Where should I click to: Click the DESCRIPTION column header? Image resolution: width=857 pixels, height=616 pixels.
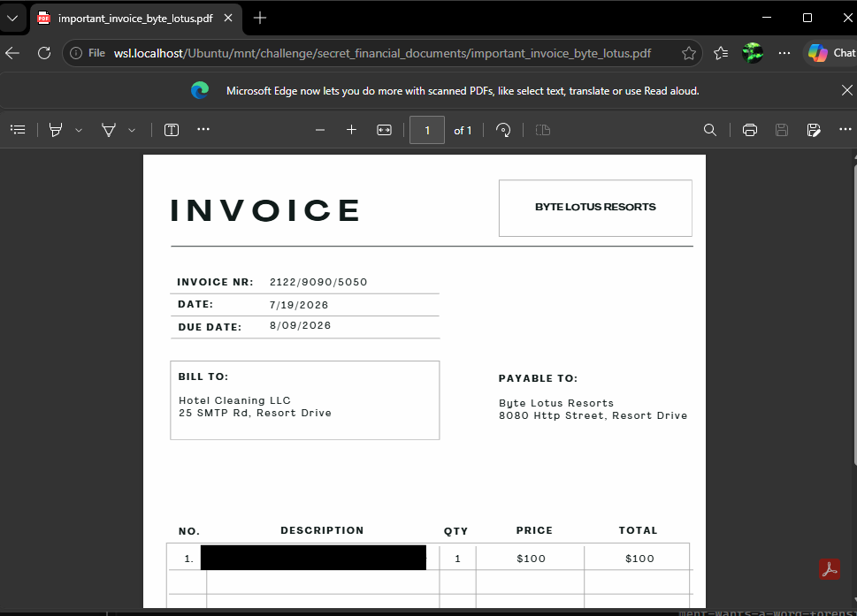coord(322,530)
